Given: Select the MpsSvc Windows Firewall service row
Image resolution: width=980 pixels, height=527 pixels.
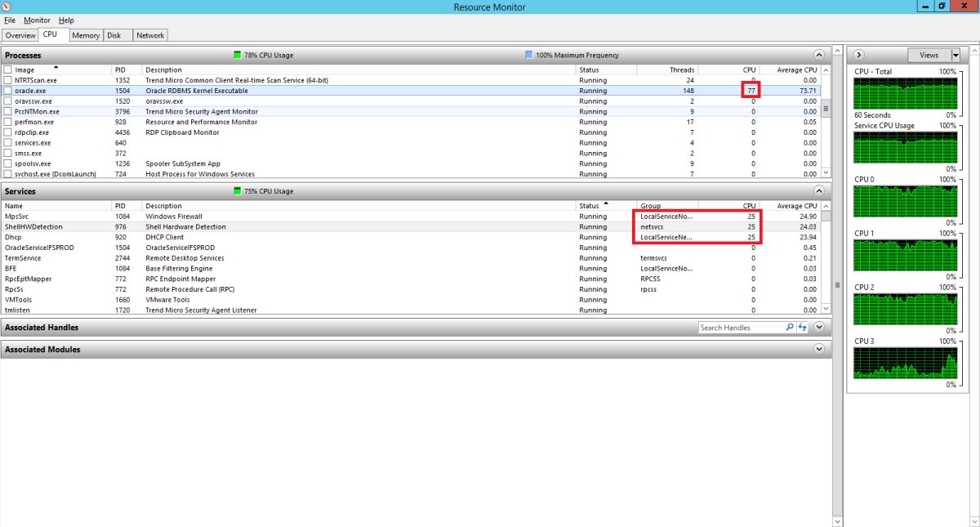Looking at the screenshot, I should point(411,217).
